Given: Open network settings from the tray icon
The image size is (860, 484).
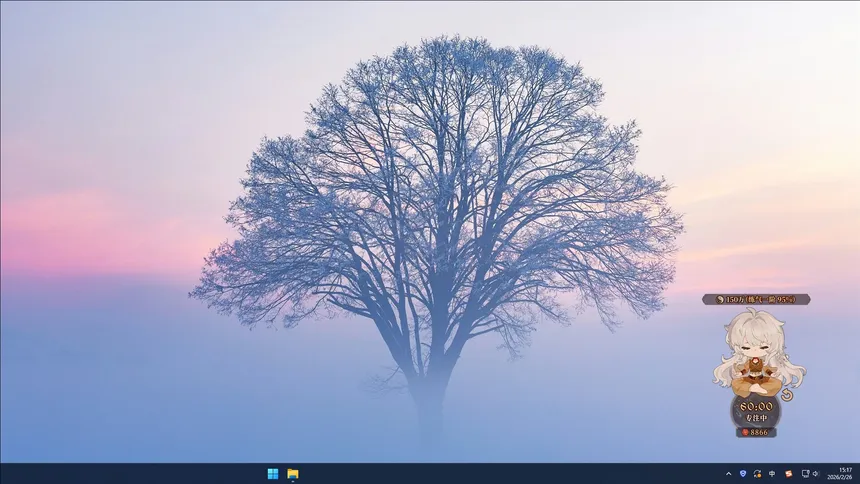Looking at the screenshot, I should [x=805, y=474].
